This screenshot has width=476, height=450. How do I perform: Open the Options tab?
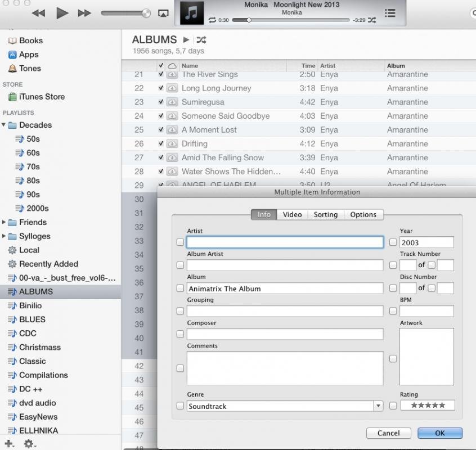pos(363,214)
